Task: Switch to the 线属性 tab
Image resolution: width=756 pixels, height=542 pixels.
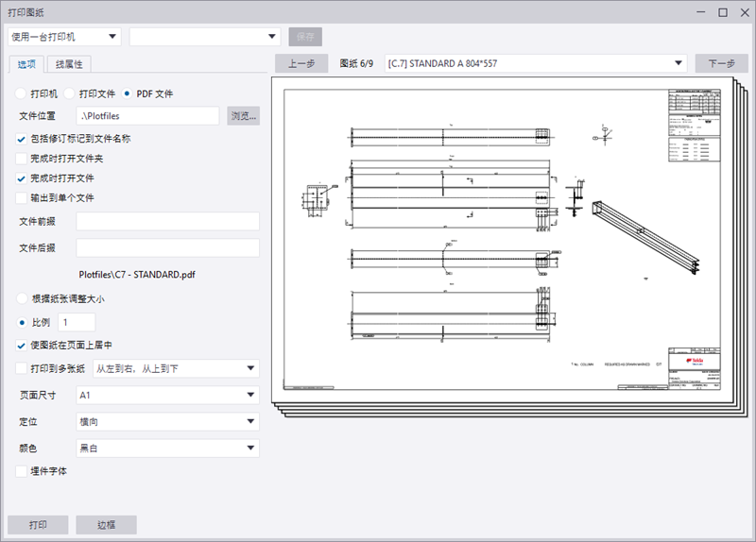Action: 69,64
